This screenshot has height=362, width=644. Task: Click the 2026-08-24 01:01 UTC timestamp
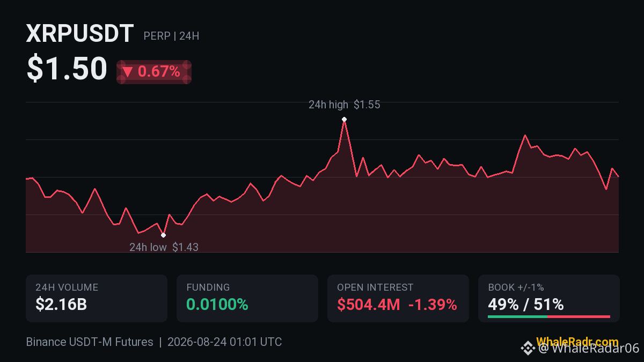point(224,342)
